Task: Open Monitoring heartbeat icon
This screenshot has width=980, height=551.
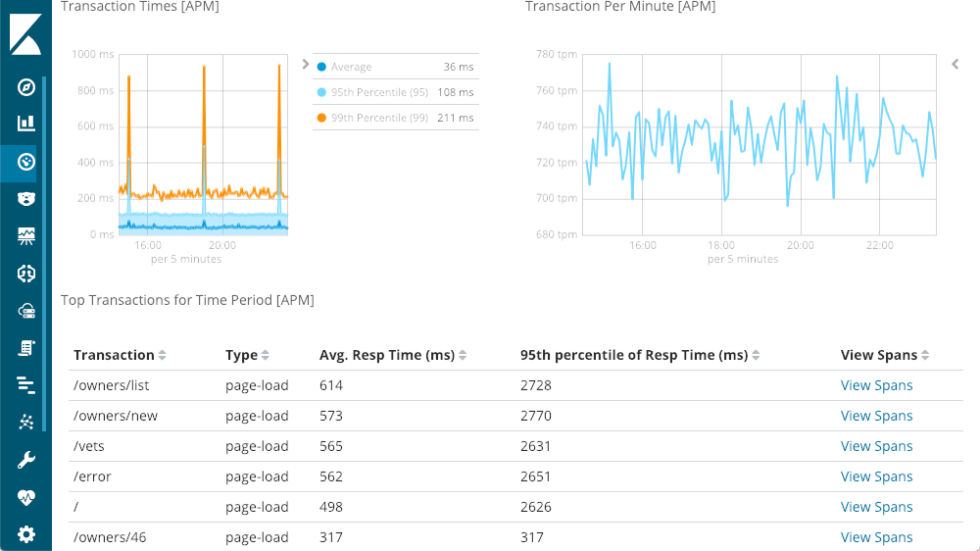Action: point(26,497)
